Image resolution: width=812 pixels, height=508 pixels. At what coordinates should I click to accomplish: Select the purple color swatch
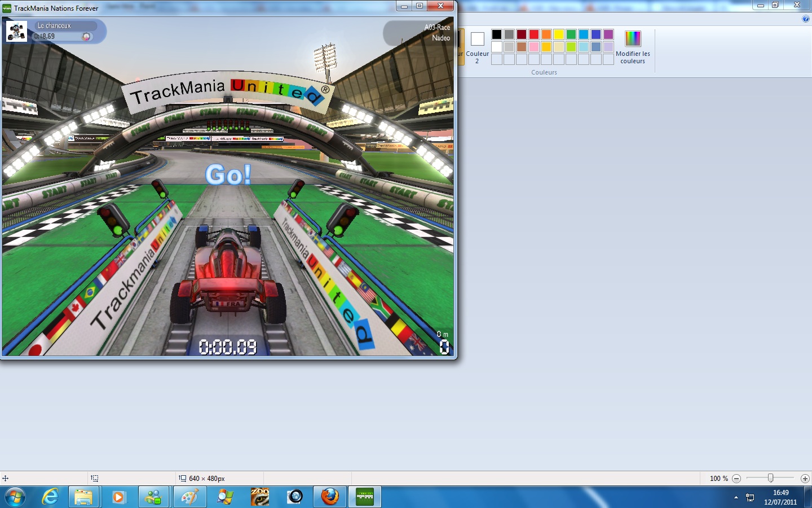point(608,34)
